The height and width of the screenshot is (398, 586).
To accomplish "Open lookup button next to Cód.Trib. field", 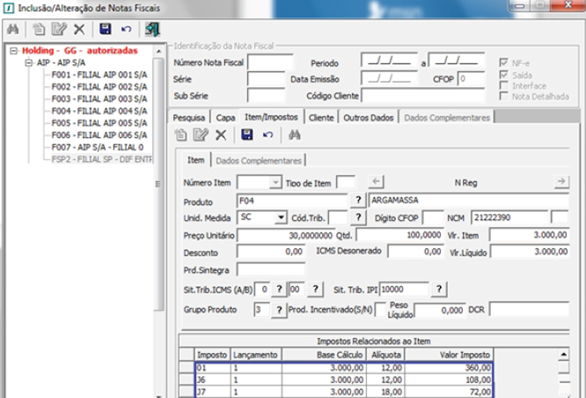I will click(358, 217).
